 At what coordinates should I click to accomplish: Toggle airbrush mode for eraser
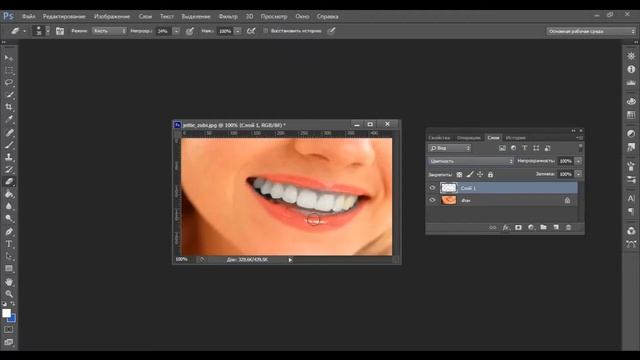pyautogui.click(x=251, y=31)
